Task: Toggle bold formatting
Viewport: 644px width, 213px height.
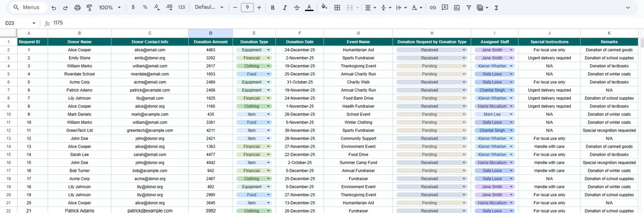Action: (x=272, y=8)
